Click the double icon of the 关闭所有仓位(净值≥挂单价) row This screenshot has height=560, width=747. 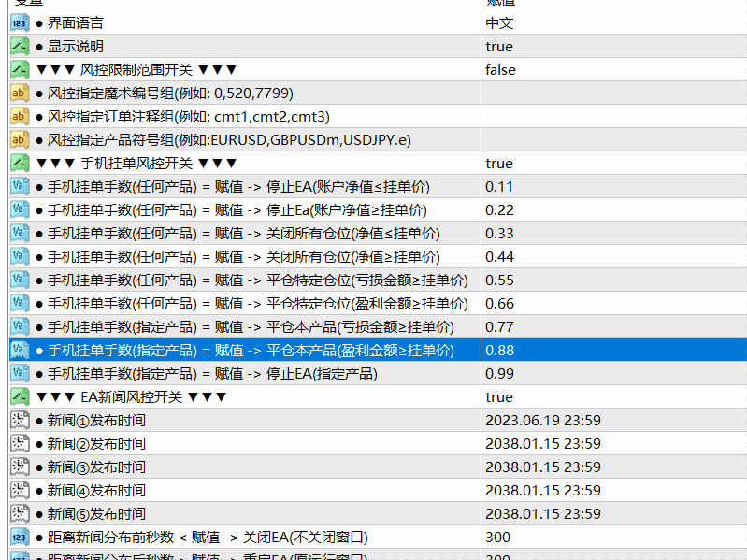click(x=20, y=256)
